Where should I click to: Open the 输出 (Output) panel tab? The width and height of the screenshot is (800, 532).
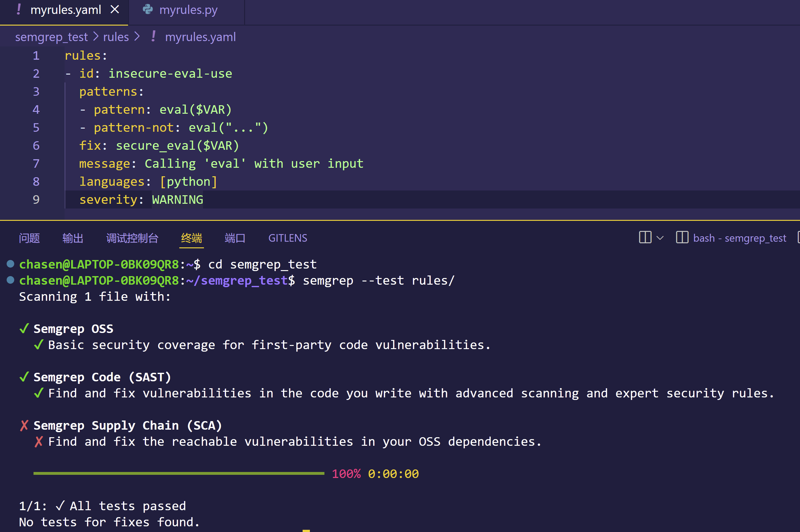click(x=73, y=238)
